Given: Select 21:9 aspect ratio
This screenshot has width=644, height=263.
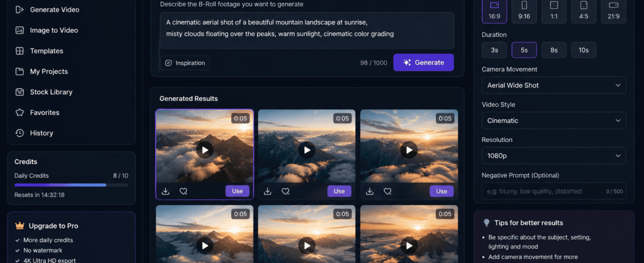Looking at the screenshot, I should [x=614, y=11].
